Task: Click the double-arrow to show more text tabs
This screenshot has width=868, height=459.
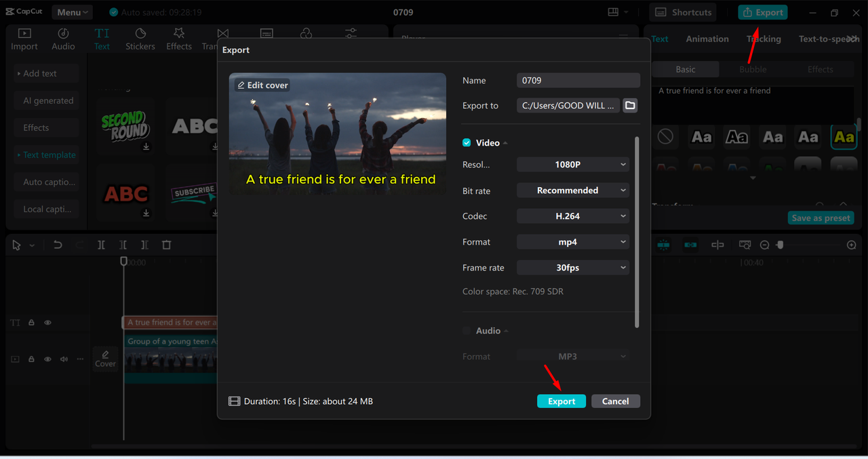Action: 852,39
